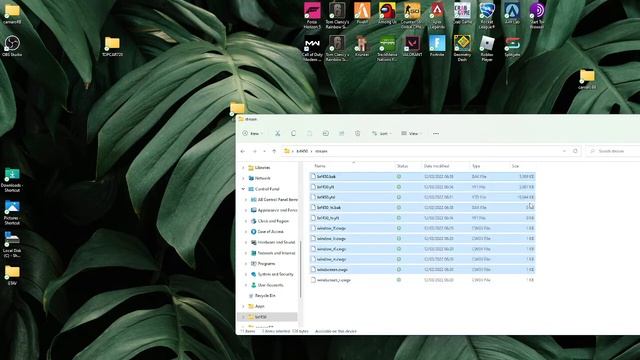Screen dimensions: 640x360
Task: Click the Cut scissors icon
Action: (x=278, y=133)
